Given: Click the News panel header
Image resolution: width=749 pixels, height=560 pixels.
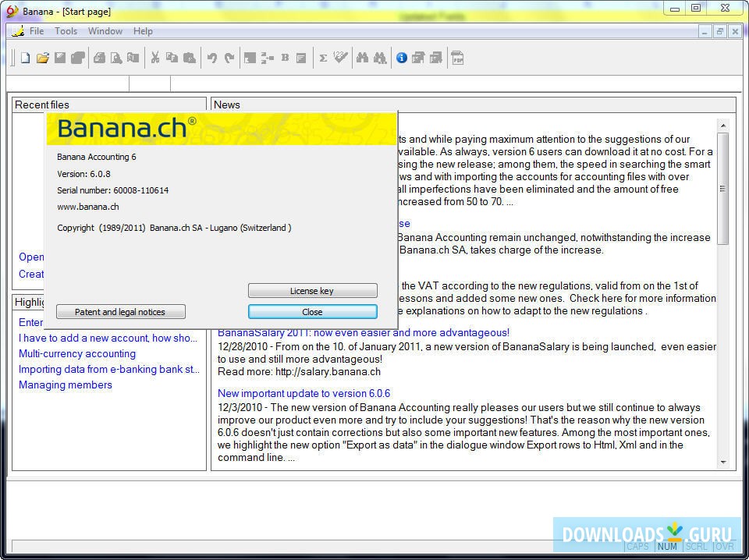Looking at the screenshot, I should coord(473,105).
